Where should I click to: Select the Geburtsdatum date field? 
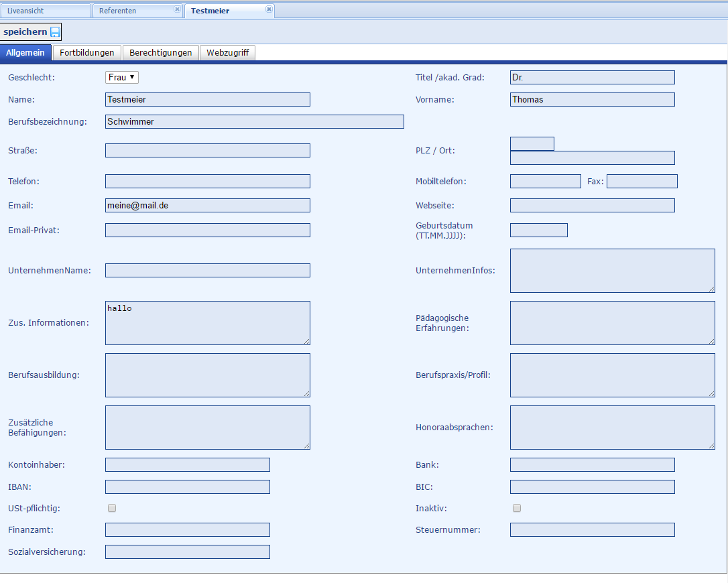(x=538, y=231)
